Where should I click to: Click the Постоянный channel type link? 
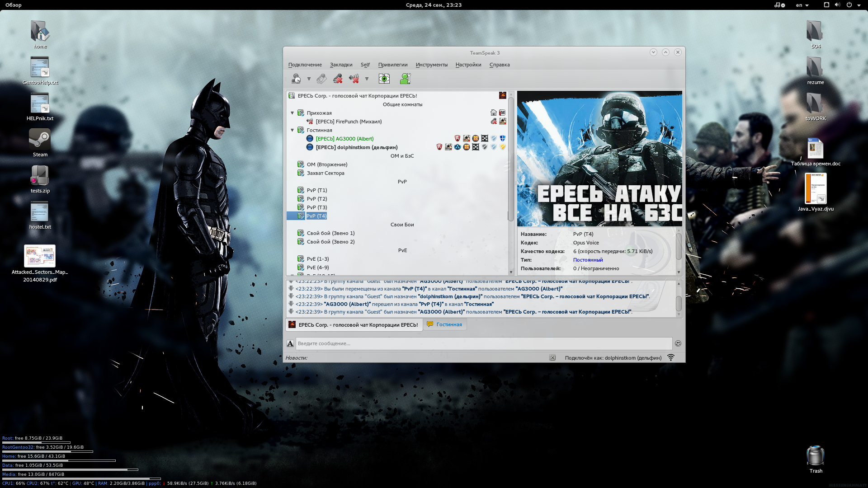pyautogui.click(x=588, y=260)
